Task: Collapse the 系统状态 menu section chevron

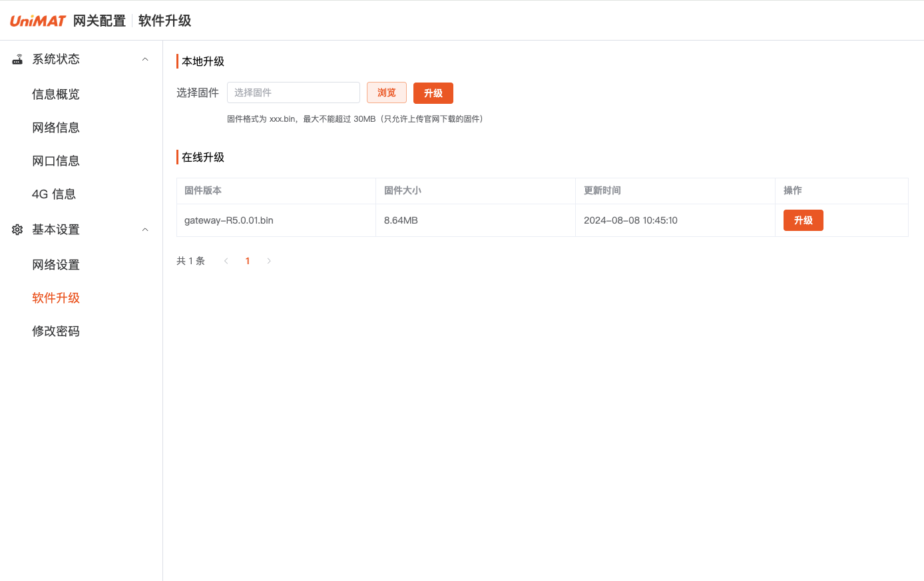Action: point(145,59)
